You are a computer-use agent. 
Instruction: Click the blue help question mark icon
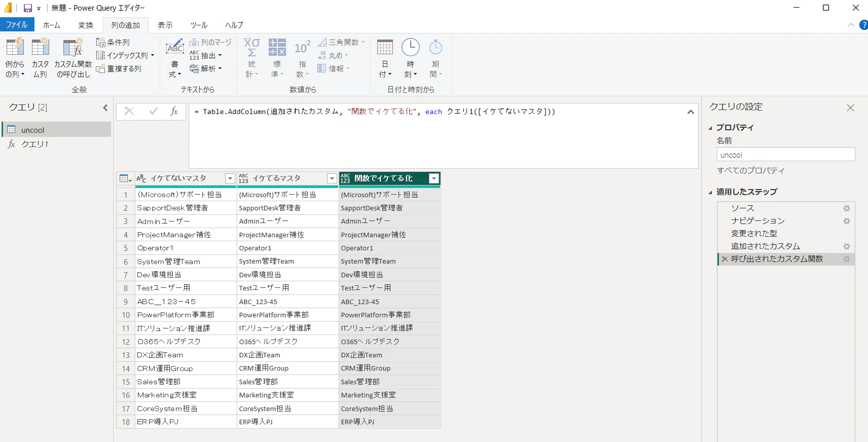[863, 25]
